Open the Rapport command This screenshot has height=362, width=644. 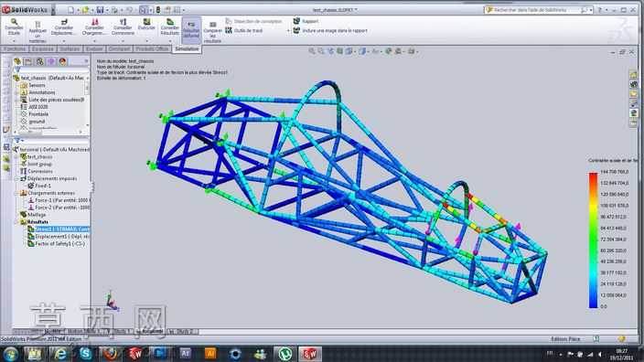[x=306, y=21]
